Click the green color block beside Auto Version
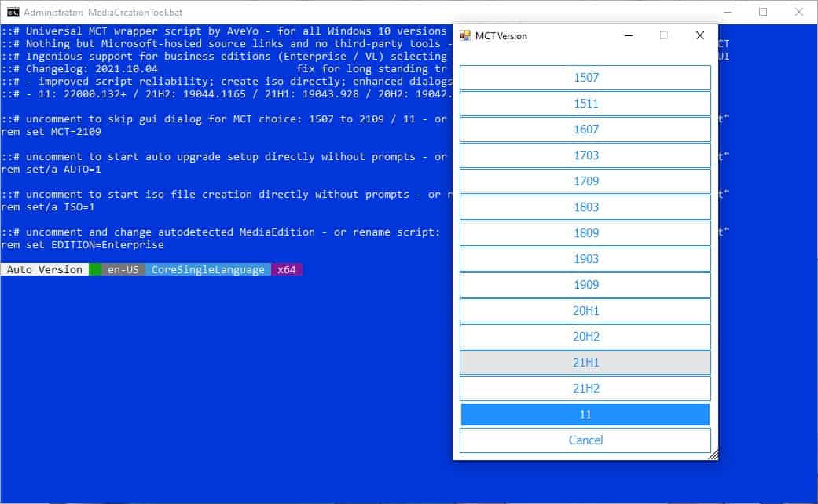 [95, 269]
